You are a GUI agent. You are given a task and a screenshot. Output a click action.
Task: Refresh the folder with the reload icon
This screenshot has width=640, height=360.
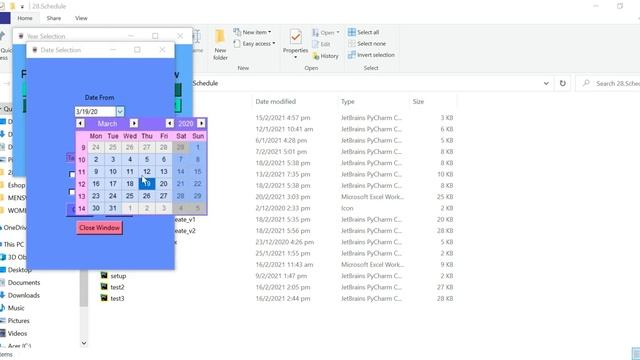pyautogui.click(x=562, y=83)
